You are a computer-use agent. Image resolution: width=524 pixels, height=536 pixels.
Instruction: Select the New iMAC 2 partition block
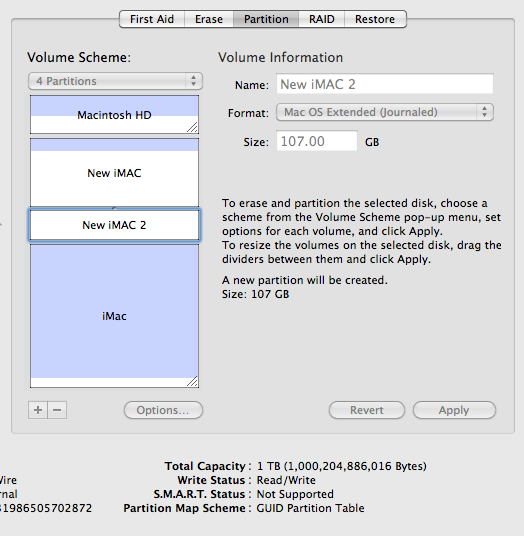[x=114, y=225]
